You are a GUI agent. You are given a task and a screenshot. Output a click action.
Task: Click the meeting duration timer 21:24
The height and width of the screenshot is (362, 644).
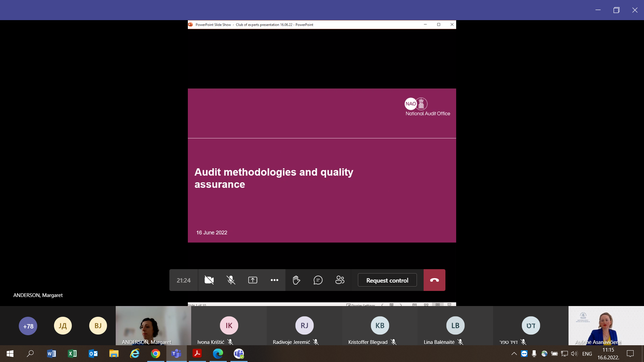point(183,280)
